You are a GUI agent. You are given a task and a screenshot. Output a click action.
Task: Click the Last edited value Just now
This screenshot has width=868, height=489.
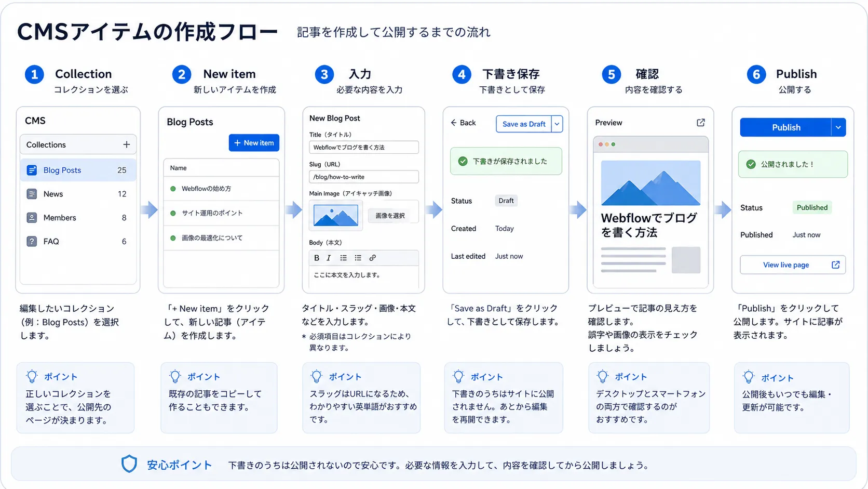click(509, 256)
